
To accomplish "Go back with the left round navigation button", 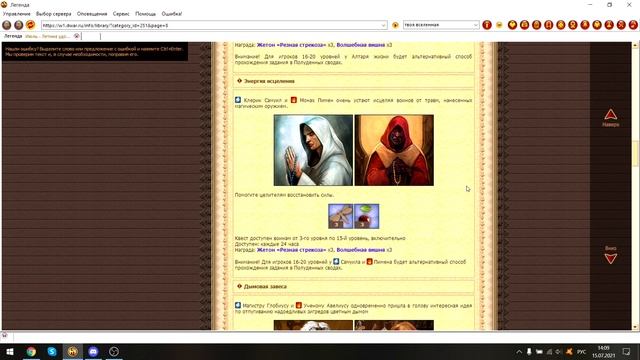I will pyautogui.click(x=7, y=25).
